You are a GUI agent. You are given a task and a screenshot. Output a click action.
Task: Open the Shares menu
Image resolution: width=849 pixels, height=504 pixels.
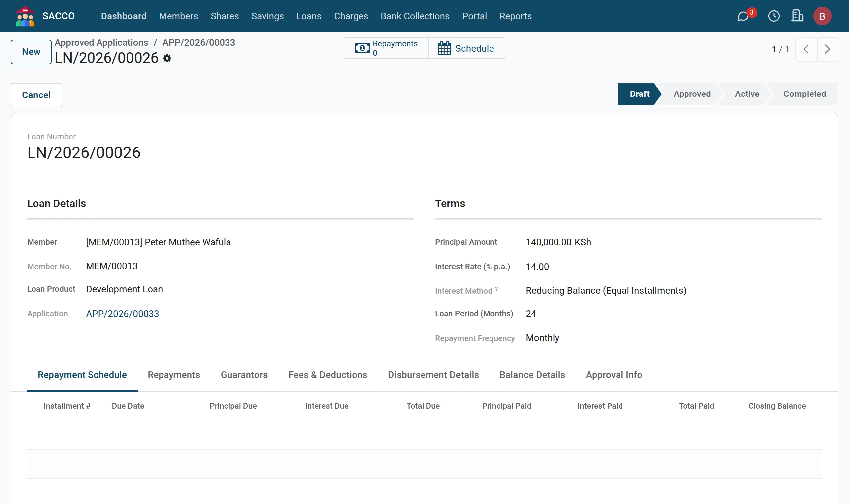pyautogui.click(x=225, y=16)
